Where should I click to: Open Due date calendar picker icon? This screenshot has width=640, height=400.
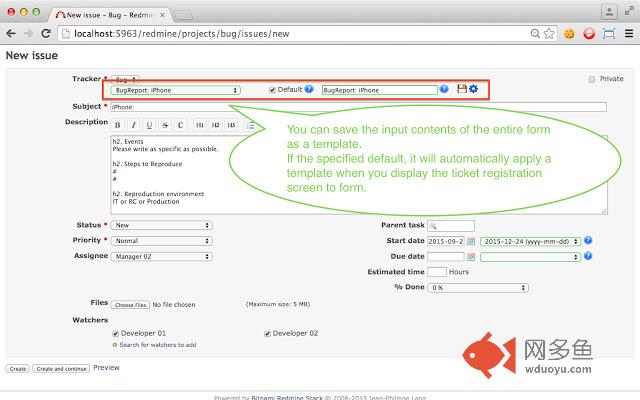tap(471, 257)
